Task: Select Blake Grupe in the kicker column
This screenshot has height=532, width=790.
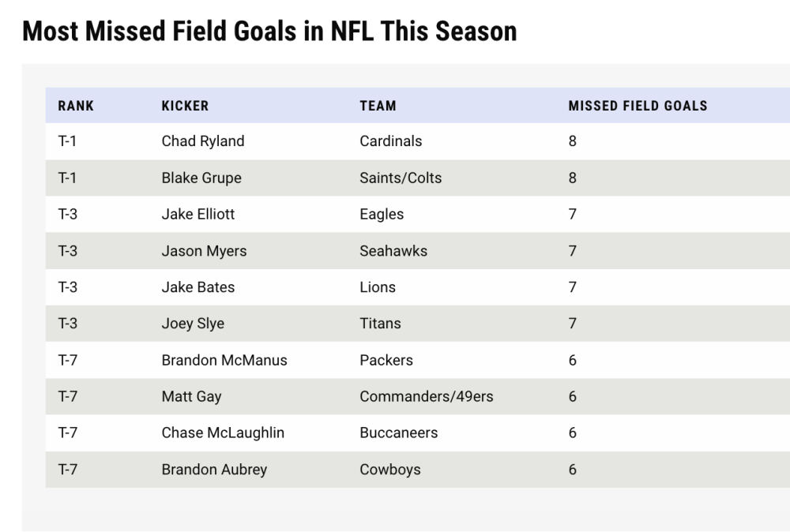Action: (x=201, y=178)
